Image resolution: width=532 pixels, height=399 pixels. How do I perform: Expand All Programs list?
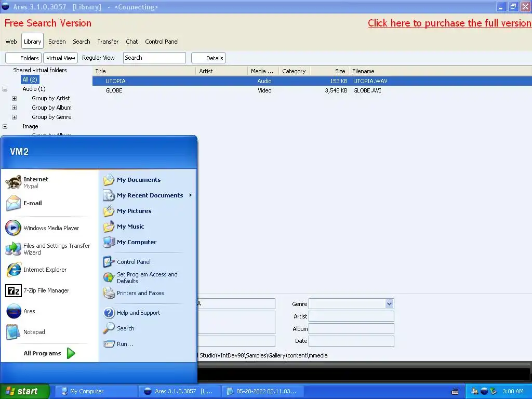click(49, 353)
